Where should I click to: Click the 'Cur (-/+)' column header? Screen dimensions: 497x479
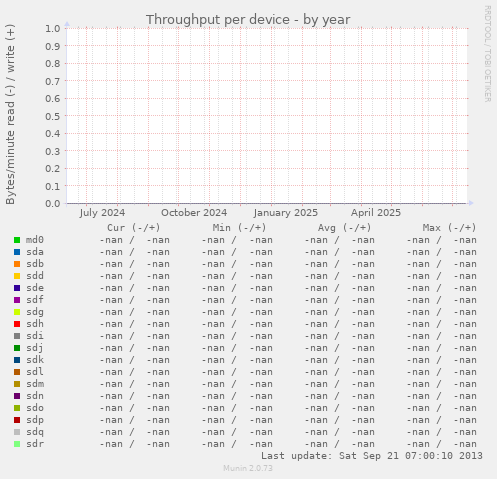click(x=134, y=228)
